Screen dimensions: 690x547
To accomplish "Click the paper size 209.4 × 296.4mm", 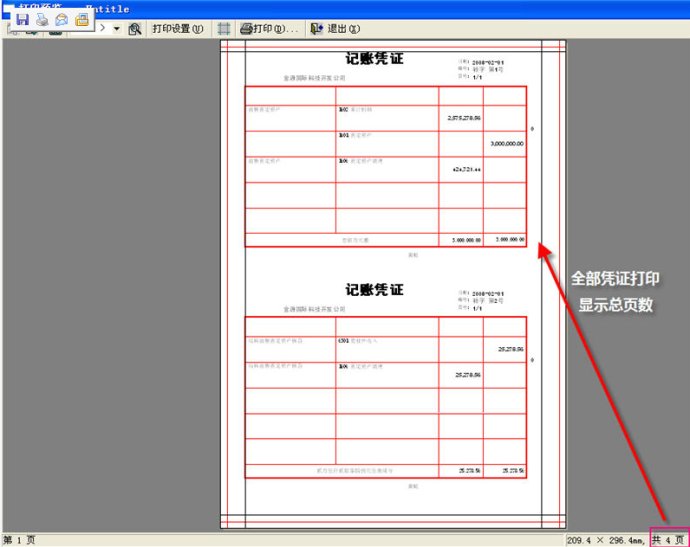I will 606,540.
